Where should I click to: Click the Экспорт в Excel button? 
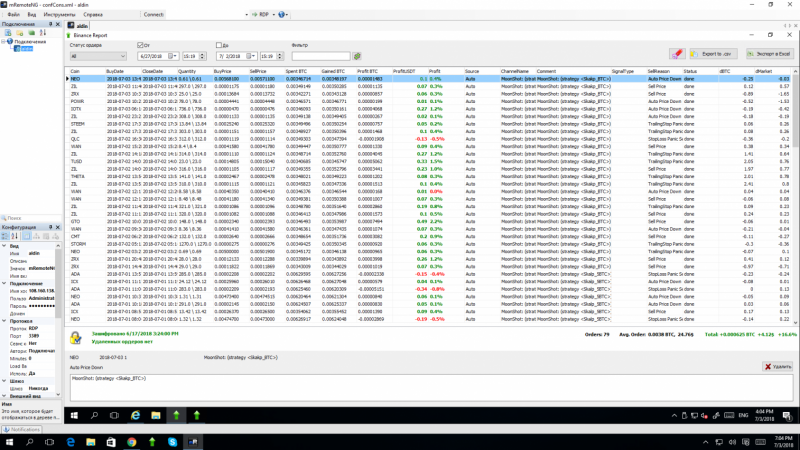point(769,54)
